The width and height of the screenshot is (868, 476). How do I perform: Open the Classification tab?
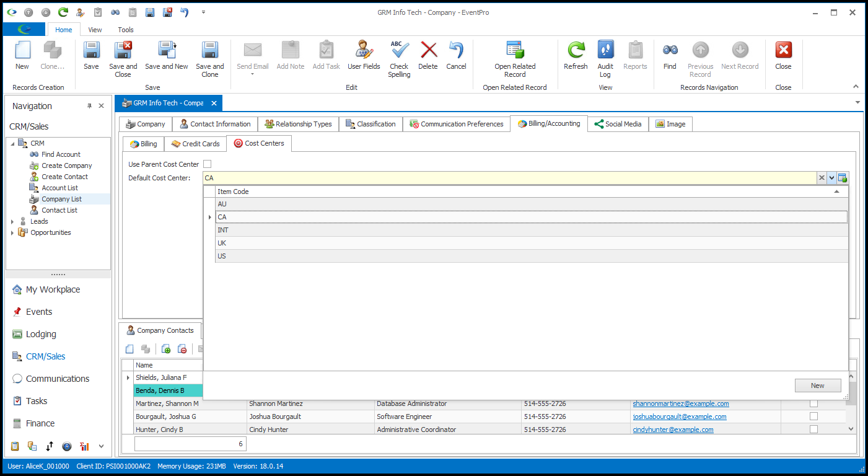click(x=370, y=124)
